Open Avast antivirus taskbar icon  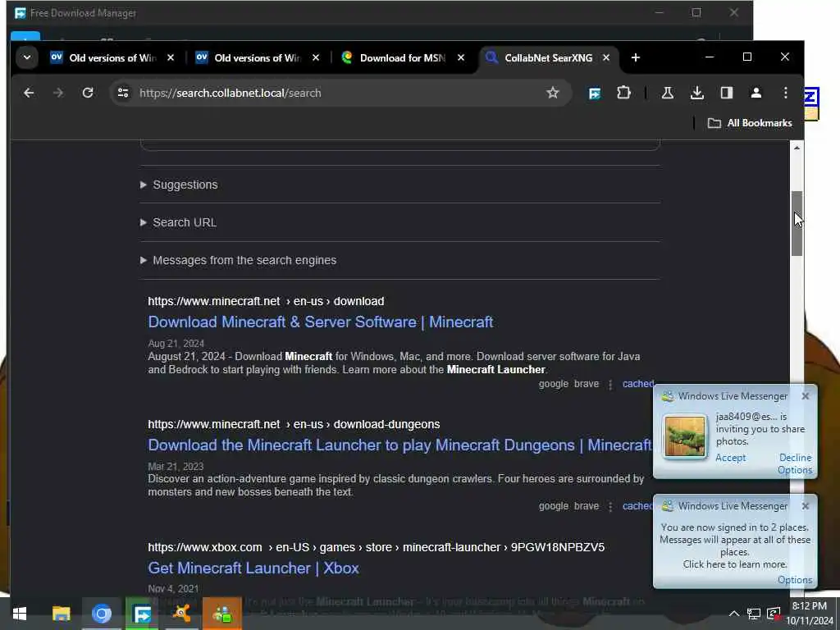pos(182,614)
